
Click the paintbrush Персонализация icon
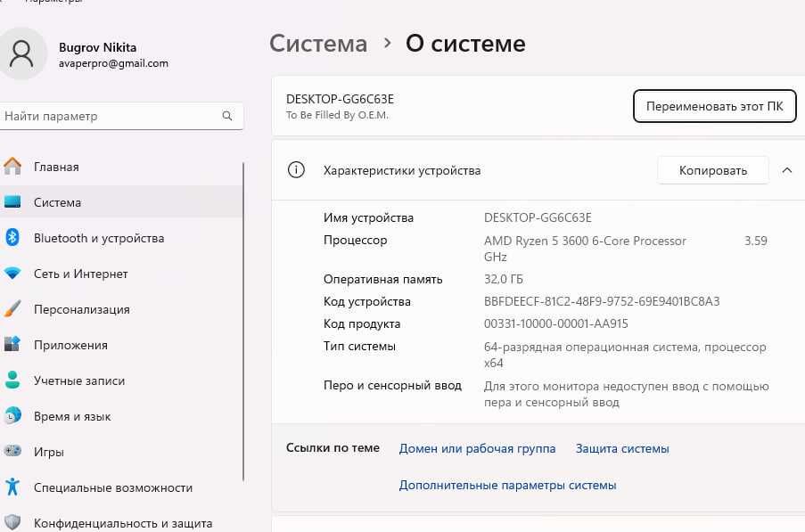click(x=12, y=309)
